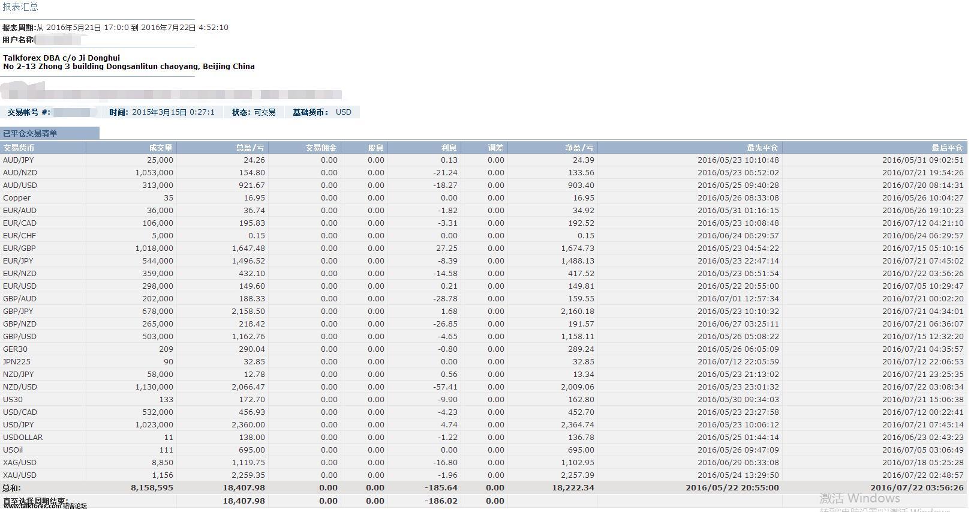Select the NZD/USD row label
The image size is (980, 512).
tap(20, 387)
